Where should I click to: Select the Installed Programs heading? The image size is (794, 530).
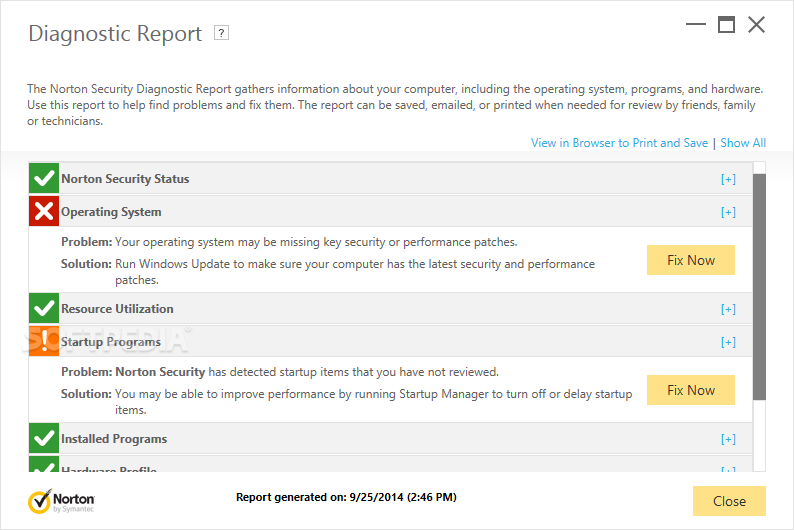tap(114, 439)
